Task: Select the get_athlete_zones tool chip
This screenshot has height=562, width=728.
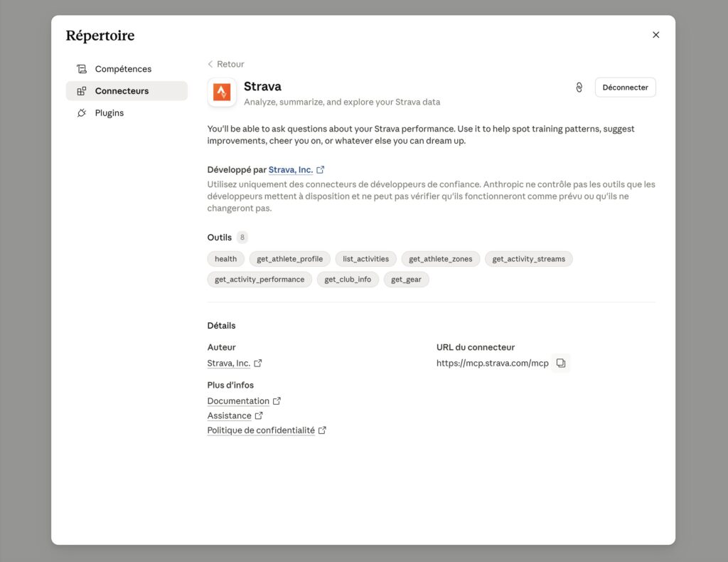Action: pos(441,259)
